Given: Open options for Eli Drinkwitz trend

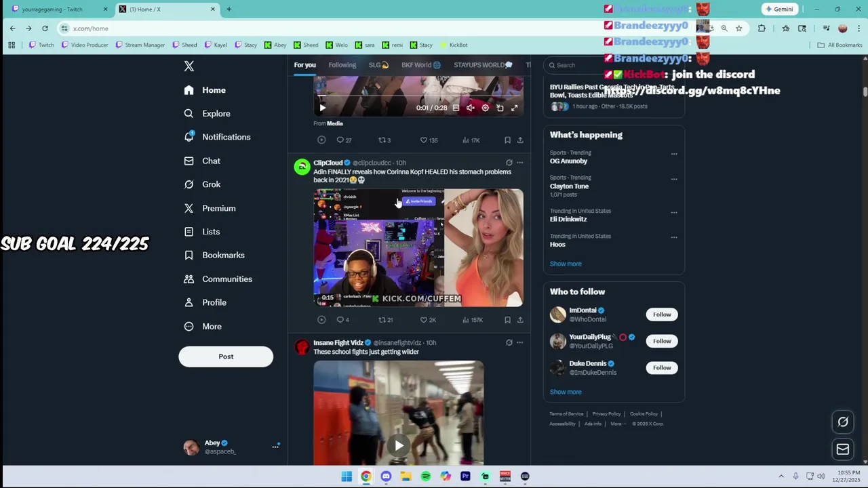Looking at the screenshot, I should [x=674, y=212].
